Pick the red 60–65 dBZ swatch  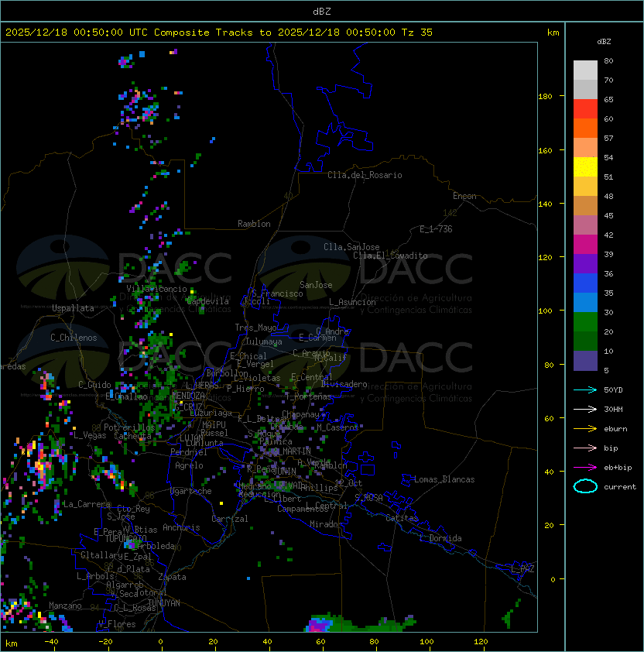[x=585, y=109]
